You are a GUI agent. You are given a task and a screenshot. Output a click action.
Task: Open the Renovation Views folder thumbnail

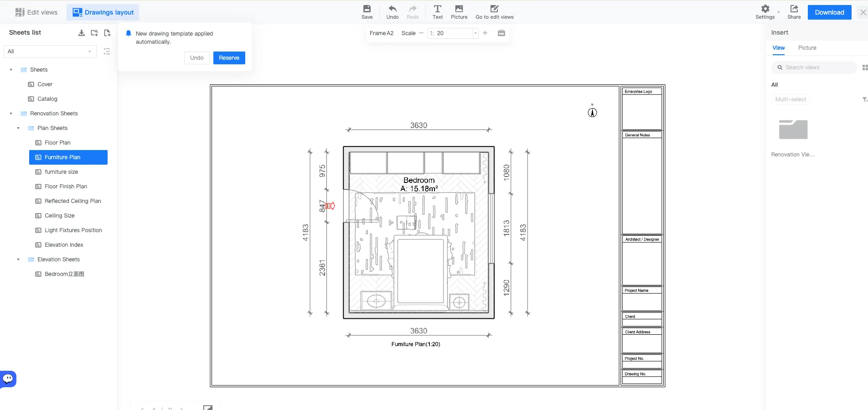point(793,130)
